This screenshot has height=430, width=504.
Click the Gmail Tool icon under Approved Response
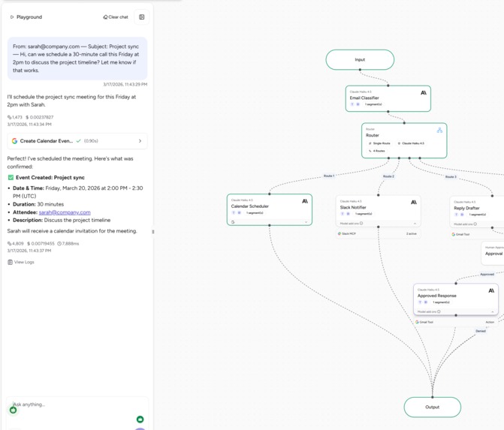click(417, 322)
